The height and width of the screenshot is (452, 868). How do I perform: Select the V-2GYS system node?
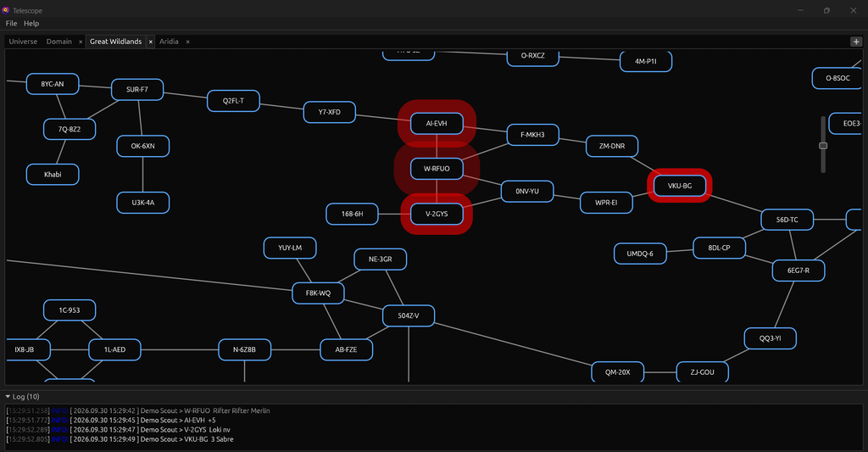click(x=437, y=214)
